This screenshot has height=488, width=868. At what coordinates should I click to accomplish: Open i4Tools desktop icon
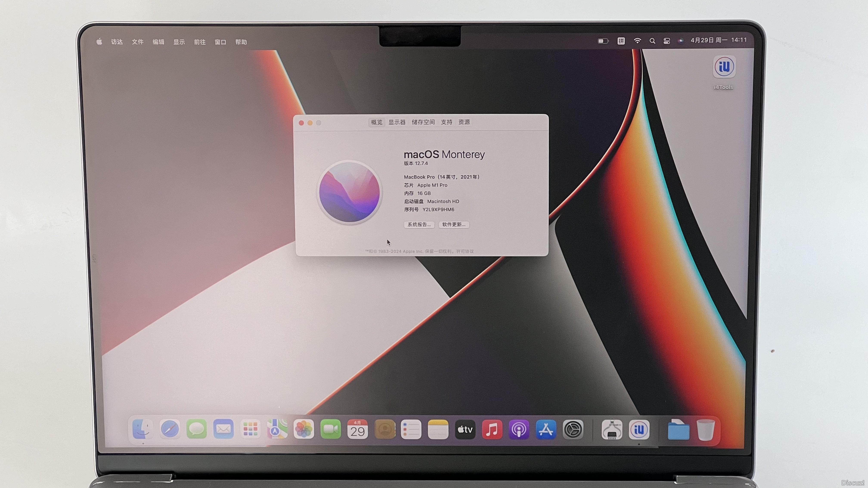724,67
